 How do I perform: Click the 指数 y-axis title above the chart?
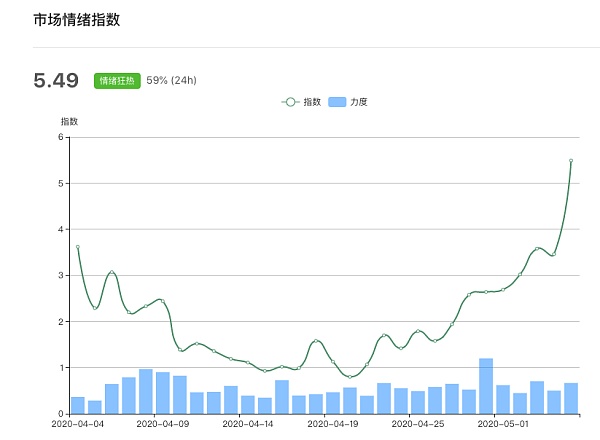point(69,121)
